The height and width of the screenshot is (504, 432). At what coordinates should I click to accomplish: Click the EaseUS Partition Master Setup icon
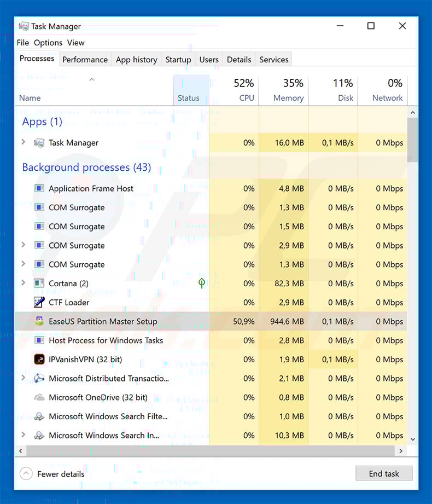[39, 321]
